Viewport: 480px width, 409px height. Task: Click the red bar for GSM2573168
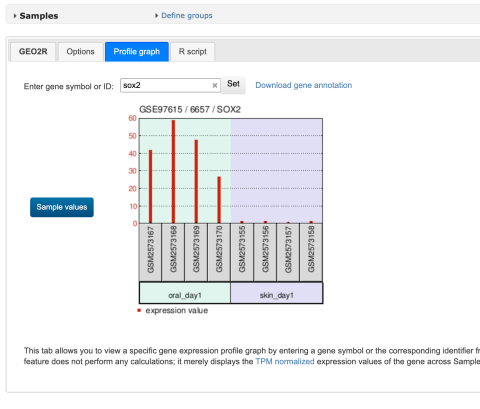coord(173,171)
